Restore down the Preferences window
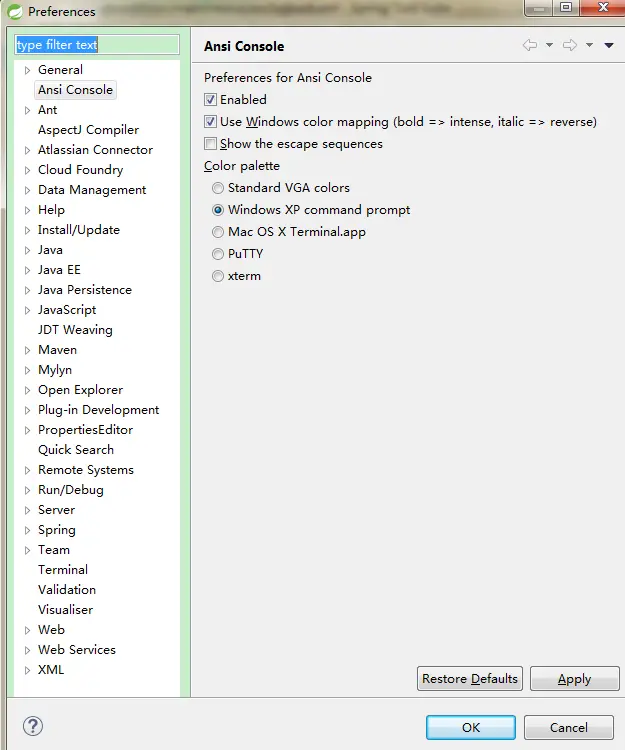 [x=566, y=7]
